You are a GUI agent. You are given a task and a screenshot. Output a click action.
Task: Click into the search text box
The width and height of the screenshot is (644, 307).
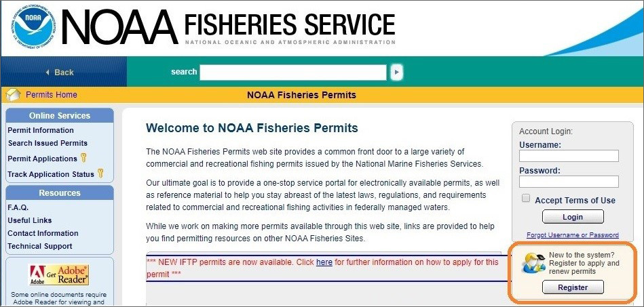point(293,73)
